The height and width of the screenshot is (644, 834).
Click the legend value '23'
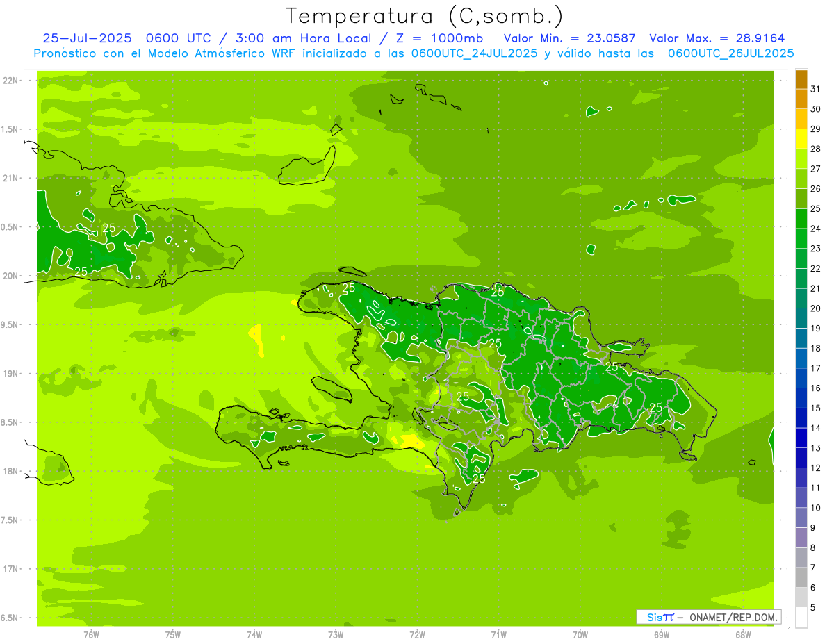pos(816,249)
